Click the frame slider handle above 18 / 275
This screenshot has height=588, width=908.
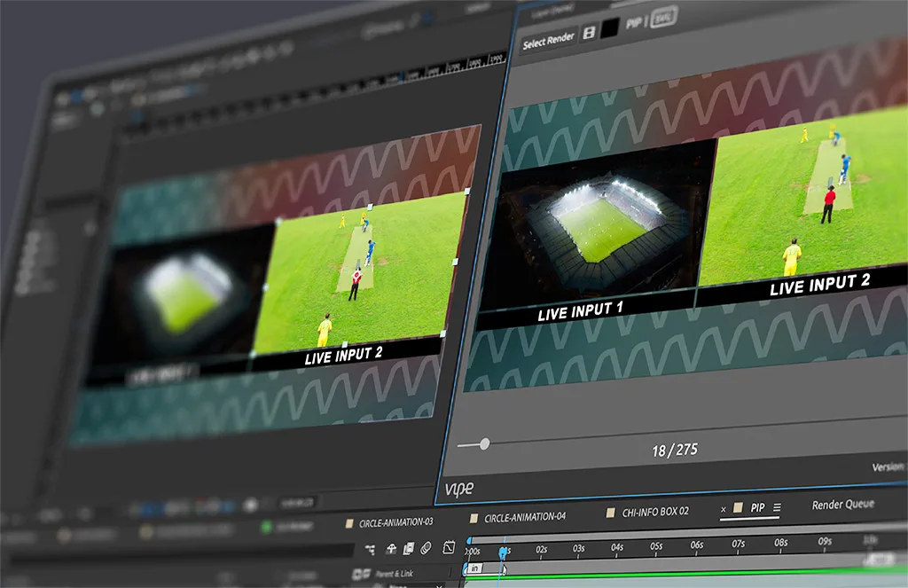(484, 443)
